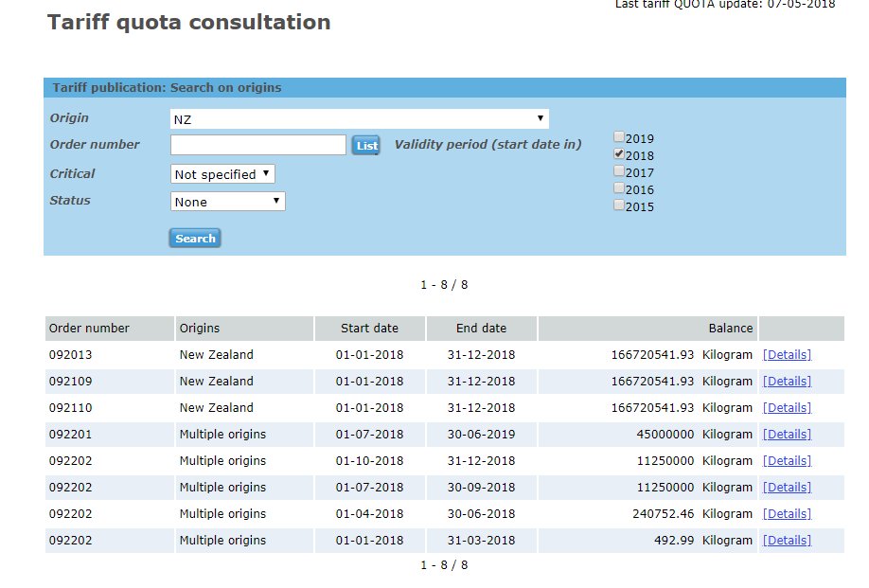
Task: Click the Tariff quota consultation heading
Action: coord(189,22)
